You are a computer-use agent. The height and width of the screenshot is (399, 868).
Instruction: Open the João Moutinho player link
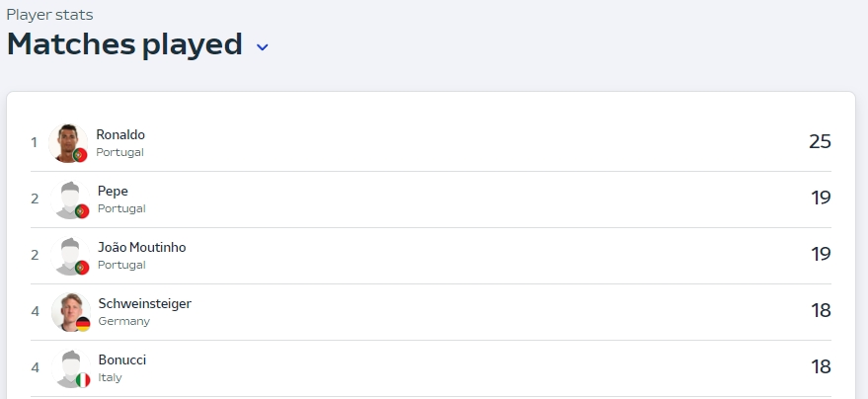point(142,247)
